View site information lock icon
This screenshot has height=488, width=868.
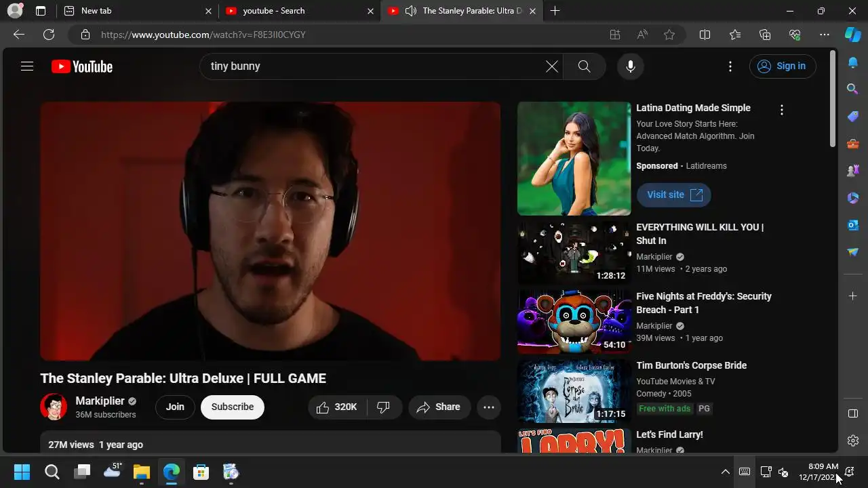click(85, 35)
